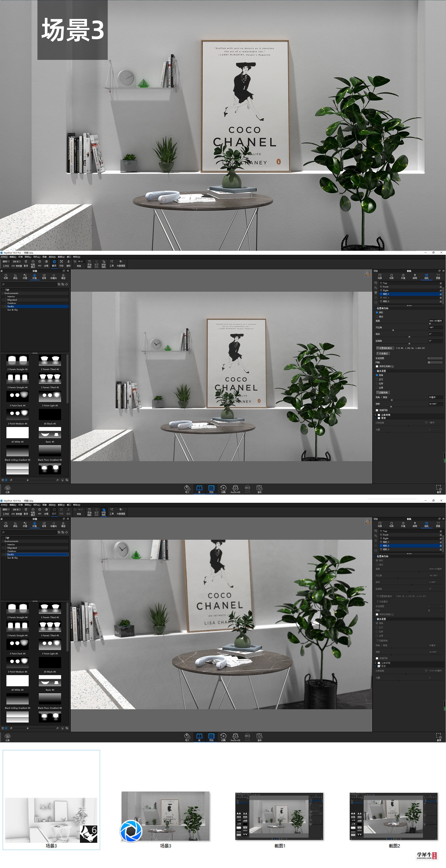Open Render (渲染) menu in upper window
The height and width of the screenshot is (868, 446).
coord(52,257)
